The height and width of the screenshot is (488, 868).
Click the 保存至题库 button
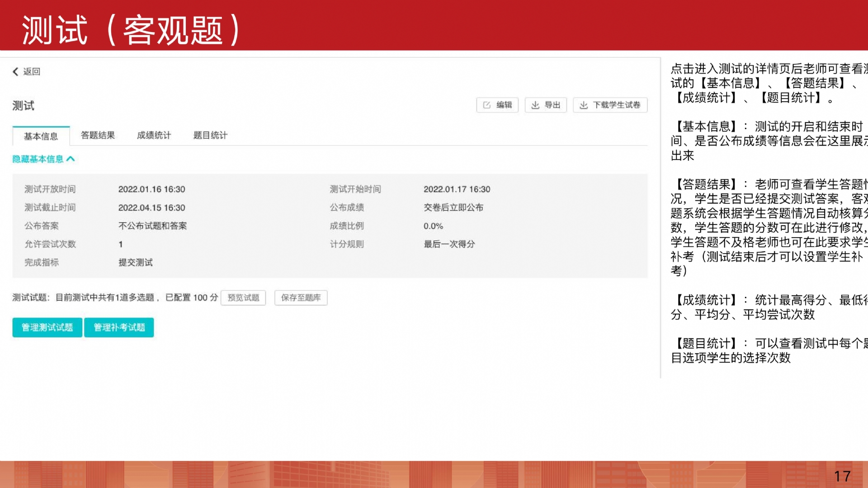point(301,298)
